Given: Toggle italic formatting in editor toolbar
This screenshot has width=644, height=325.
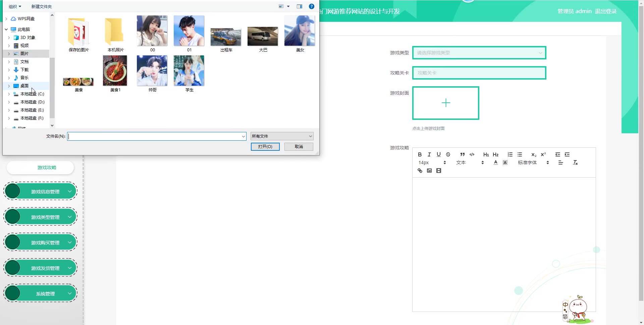Looking at the screenshot, I should [x=429, y=154].
